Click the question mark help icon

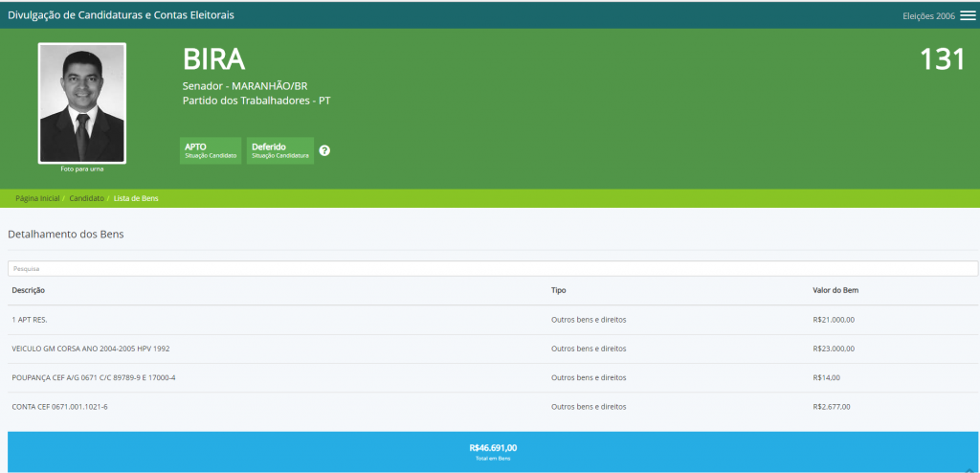(324, 150)
